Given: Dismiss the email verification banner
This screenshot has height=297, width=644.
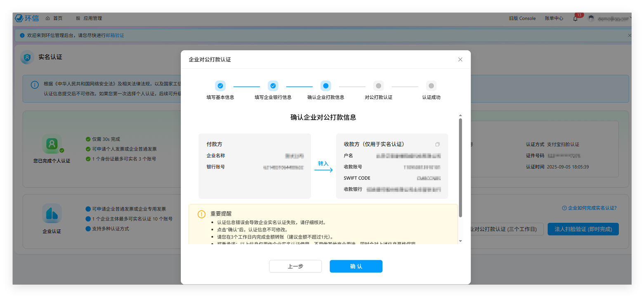Looking at the screenshot, I should [629, 35].
